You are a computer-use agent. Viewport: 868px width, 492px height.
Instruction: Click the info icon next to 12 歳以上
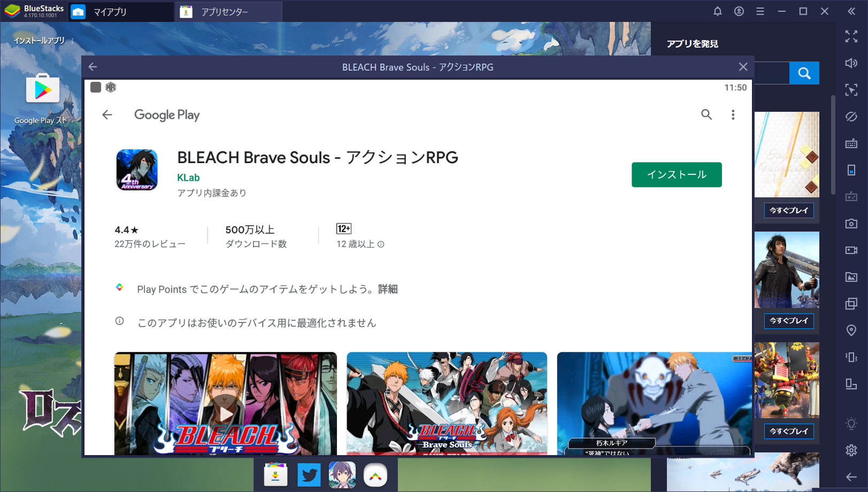tap(381, 244)
